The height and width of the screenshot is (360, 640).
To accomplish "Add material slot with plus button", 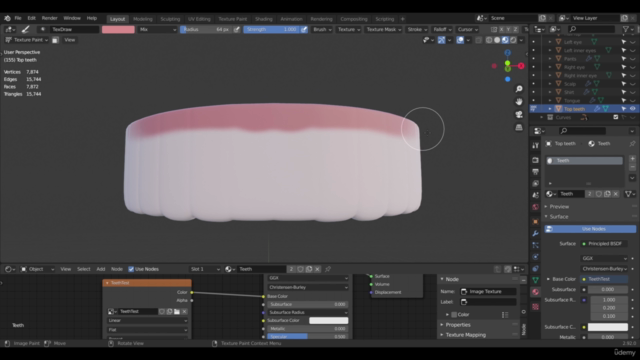I will [x=632, y=158].
